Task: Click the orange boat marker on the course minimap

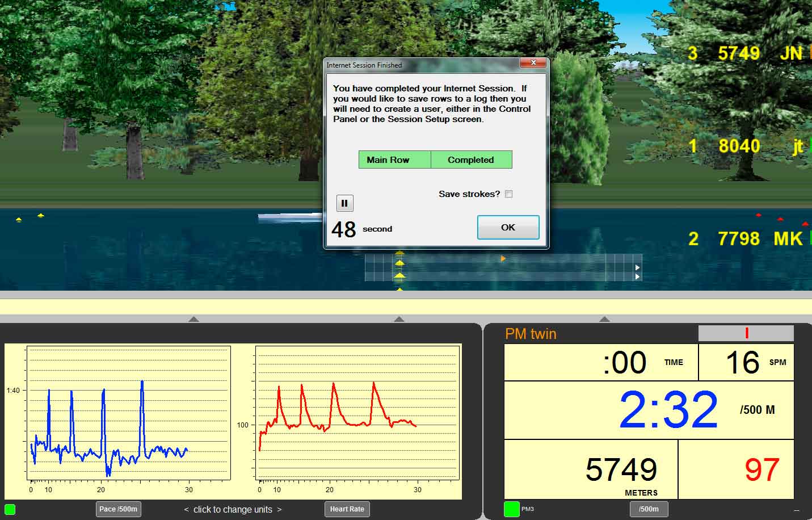Action: pyautogui.click(x=503, y=258)
